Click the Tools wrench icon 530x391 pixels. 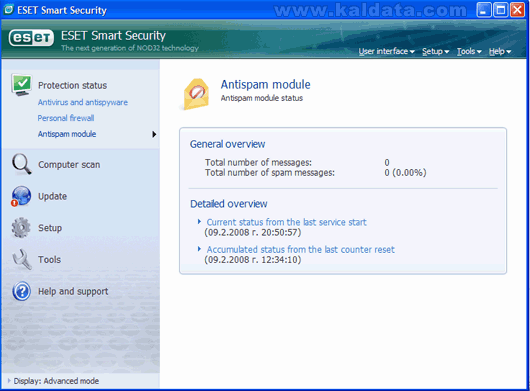coord(22,260)
